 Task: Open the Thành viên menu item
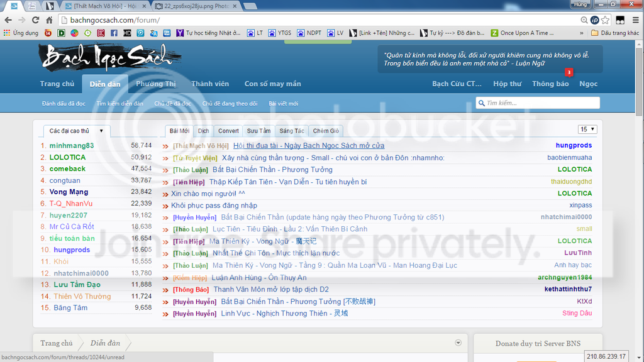(x=210, y=84)
